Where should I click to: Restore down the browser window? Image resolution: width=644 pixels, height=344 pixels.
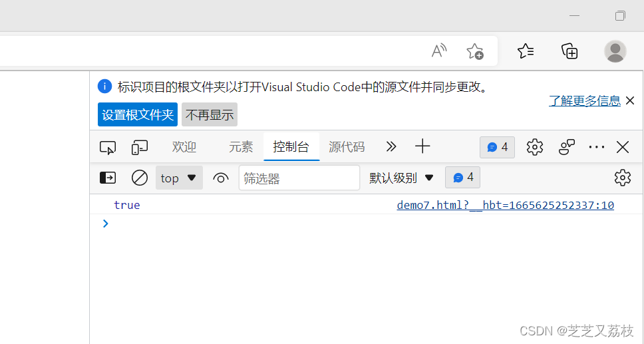(620, 15)
